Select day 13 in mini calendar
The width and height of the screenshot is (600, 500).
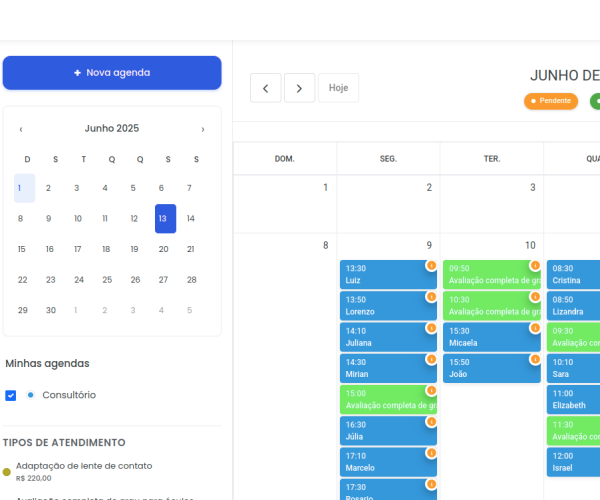(x=165, y=218)
